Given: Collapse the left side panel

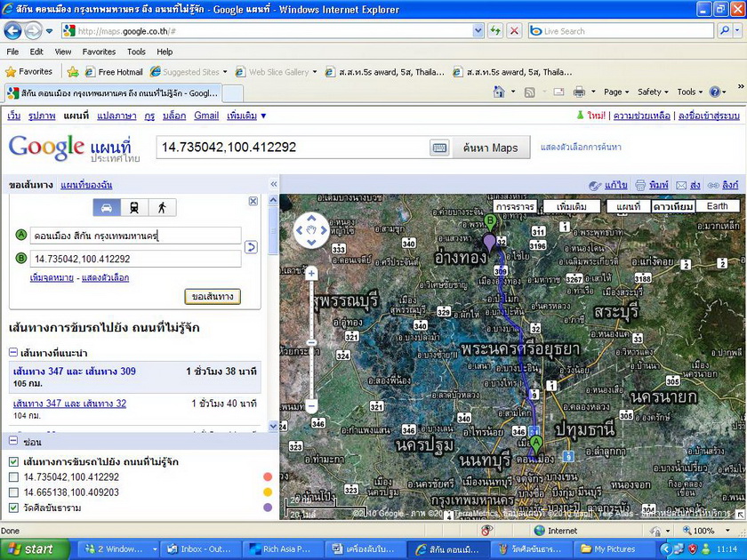Looking at the screenshot, I should click(274, 185).
